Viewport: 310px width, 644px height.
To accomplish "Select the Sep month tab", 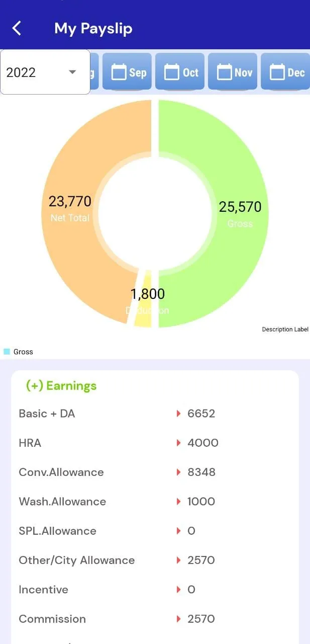I will pyautogui.click(x=127, y=72).
